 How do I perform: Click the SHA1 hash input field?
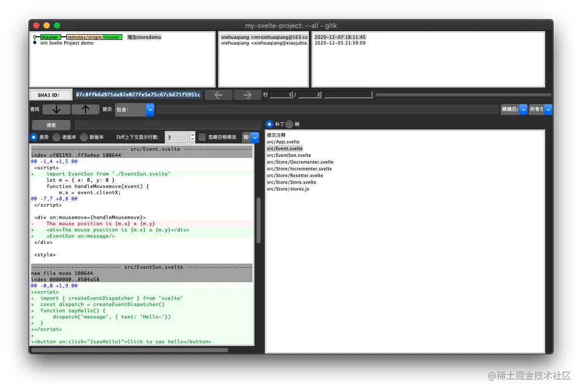(x=138, y=95)
